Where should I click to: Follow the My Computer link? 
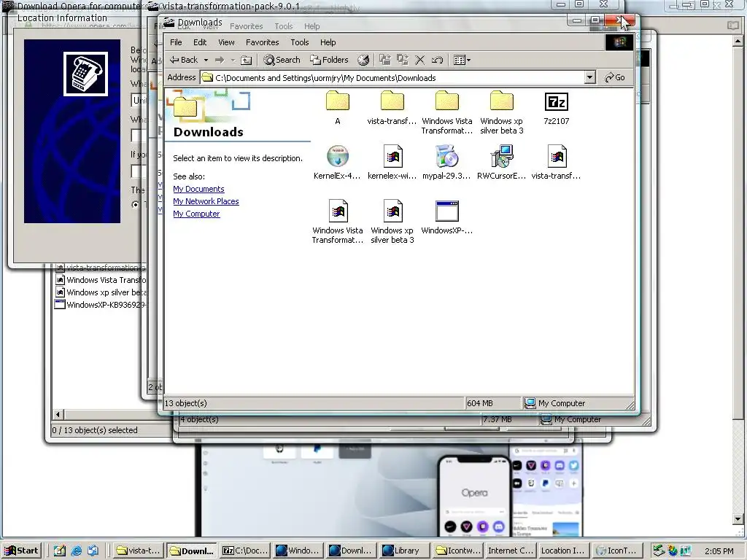196,214
